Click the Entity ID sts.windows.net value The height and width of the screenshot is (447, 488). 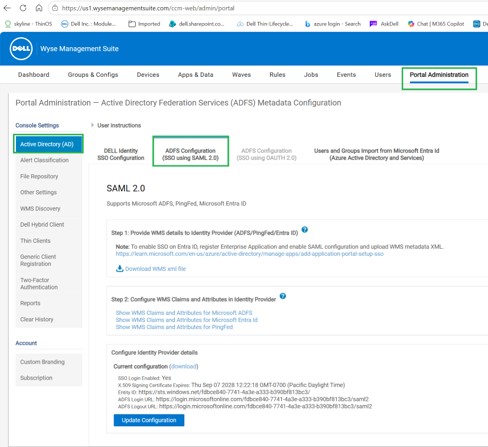tap(224, 392)
